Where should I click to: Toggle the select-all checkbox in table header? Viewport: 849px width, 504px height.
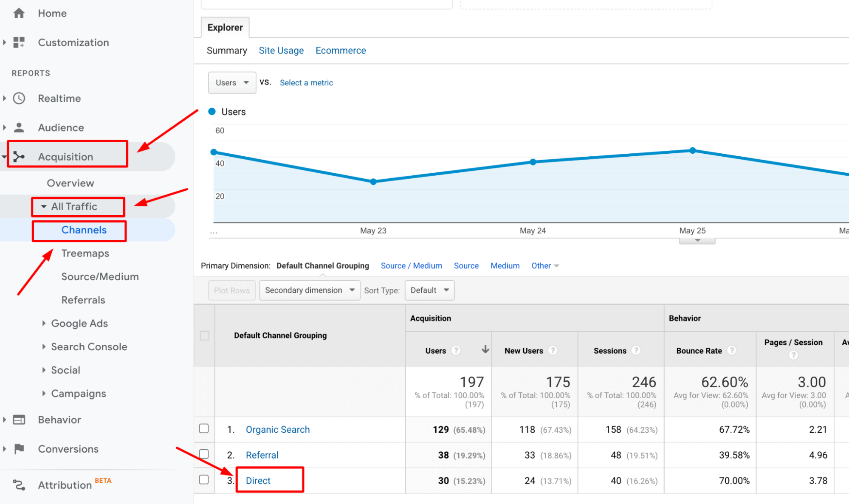pos(205,335)
